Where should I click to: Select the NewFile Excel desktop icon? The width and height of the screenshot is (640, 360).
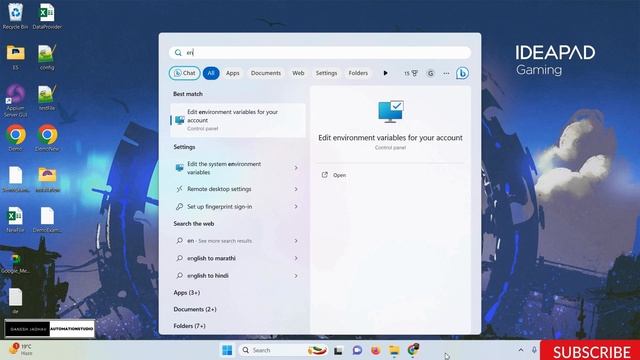[x=16, y=219]
